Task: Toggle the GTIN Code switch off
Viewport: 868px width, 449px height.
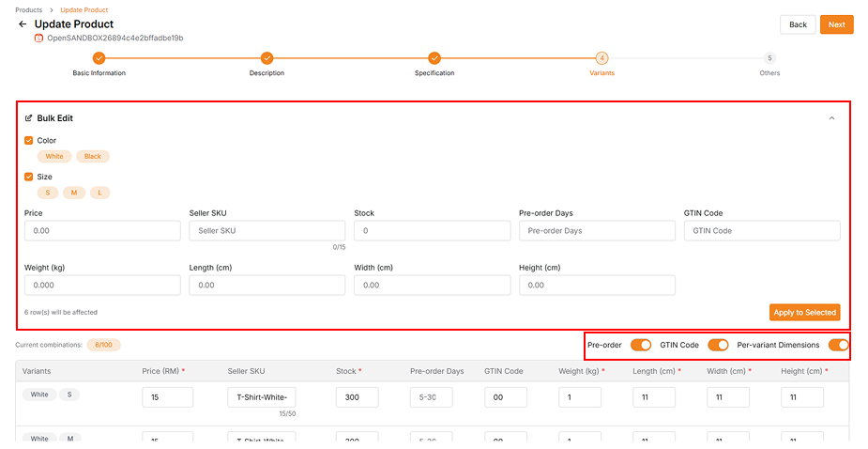Action: (718, 345)
